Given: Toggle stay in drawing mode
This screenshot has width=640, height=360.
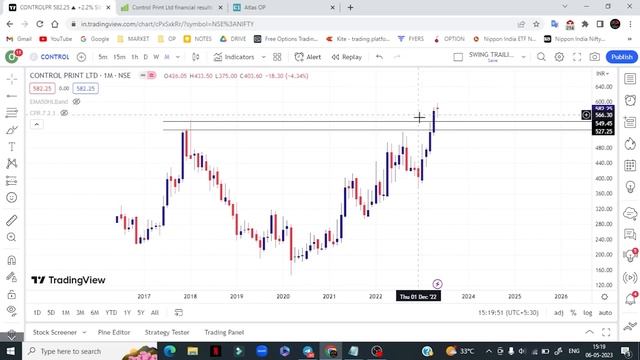Looking at the screenshot, I should click(x=11, y=277).
